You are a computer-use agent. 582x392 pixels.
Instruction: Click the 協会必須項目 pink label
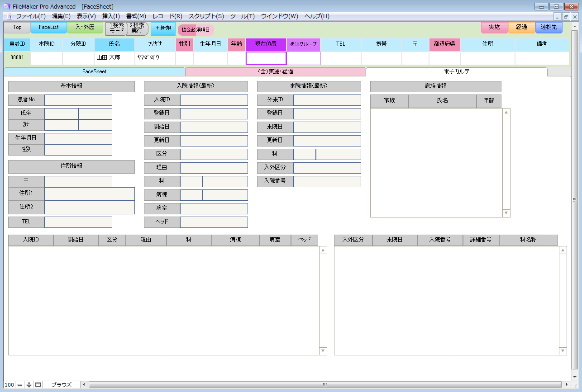click(196, 30)
